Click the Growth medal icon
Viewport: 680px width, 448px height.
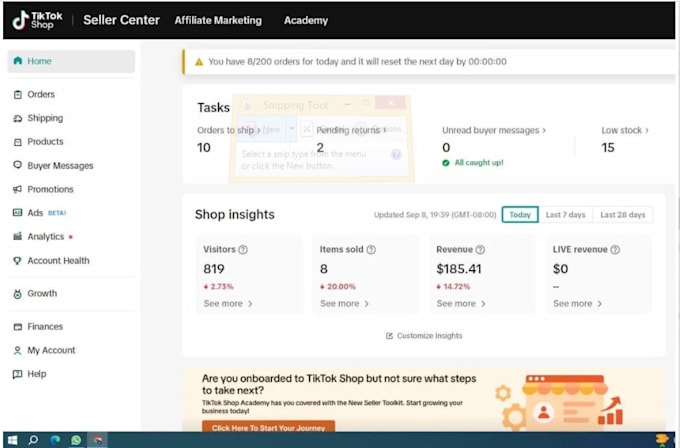click(x=17, y=294)
